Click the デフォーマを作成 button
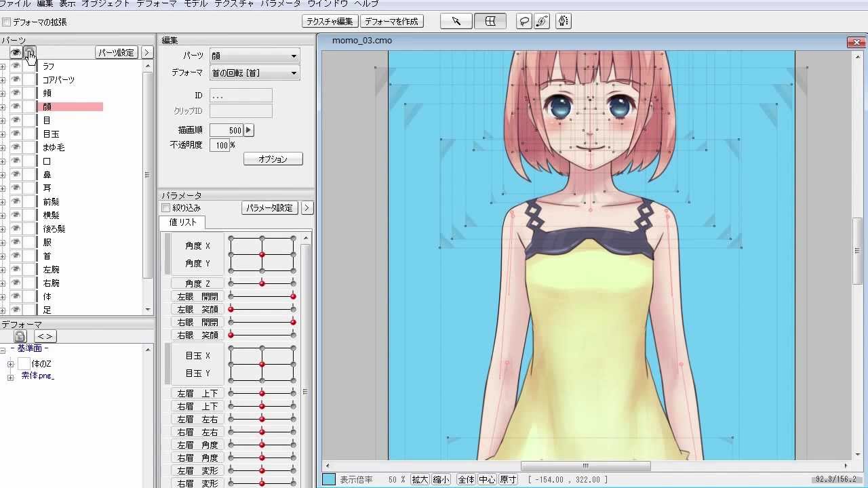This screenshot has height=488, width=868. click(391, 21)
